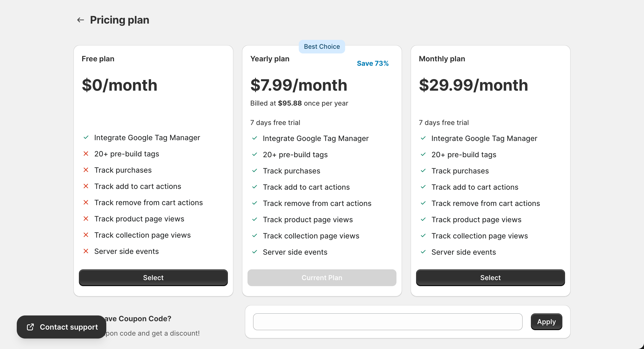
Task: Click the Current Plan button on Yearly plan
Action: tap(322, 277)
